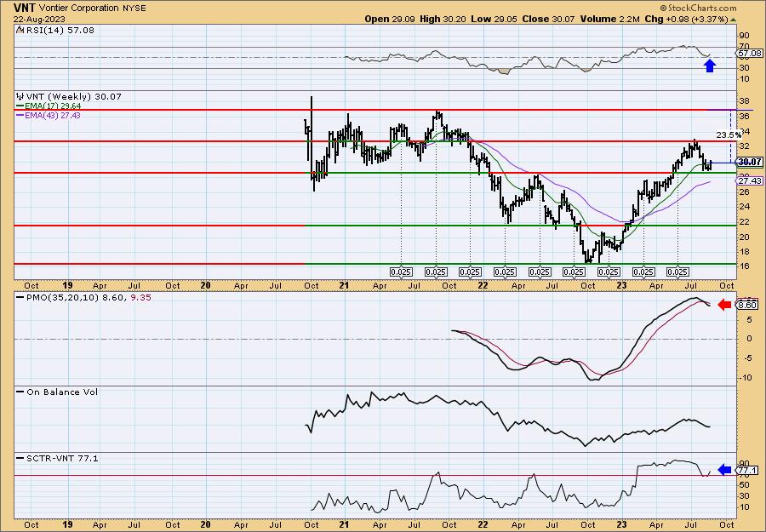Click the Open 29.09 value

(x=391, y=19)
